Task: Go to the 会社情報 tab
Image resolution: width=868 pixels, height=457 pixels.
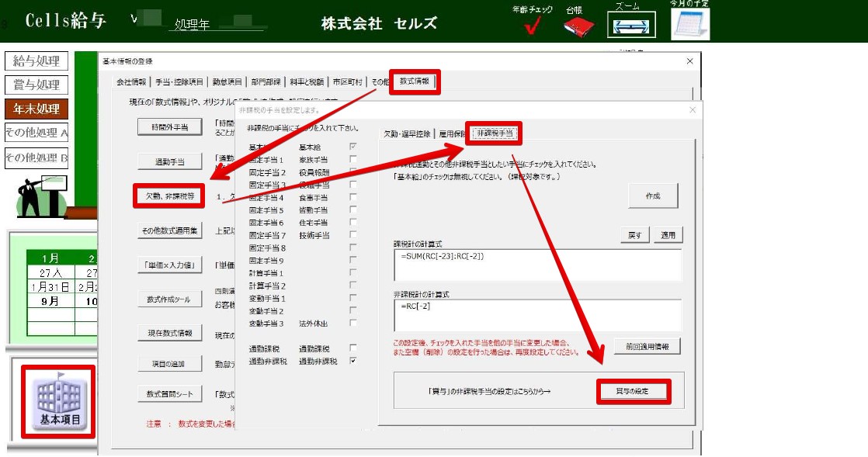Action: pyautogui.click(x=131, y=81)
